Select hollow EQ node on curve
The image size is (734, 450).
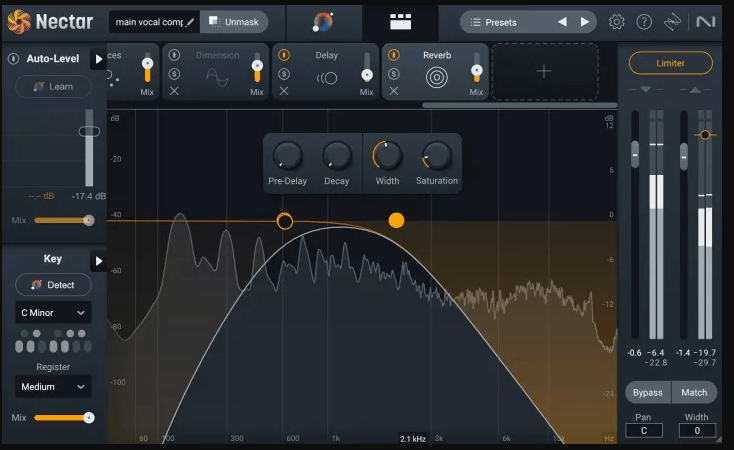click(x=285, y=221)
